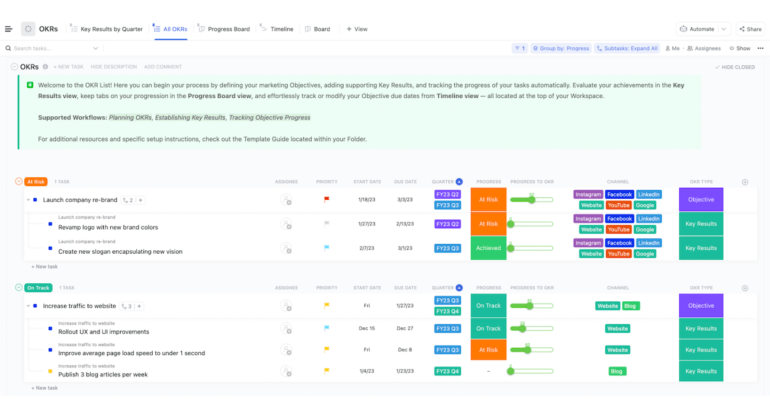Assign someone to Increase traffic to website
770x399 pixels.
[286, 306]
